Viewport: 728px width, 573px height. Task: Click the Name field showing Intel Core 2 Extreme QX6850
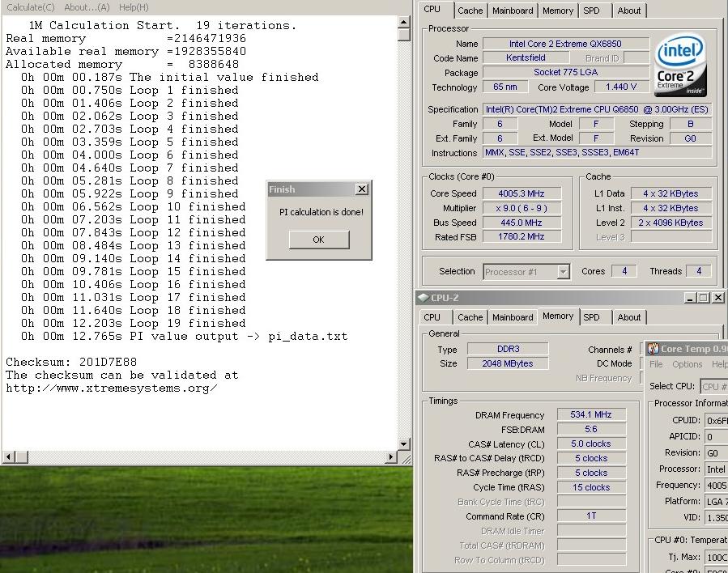pyautogui.click(x=566, y=44)
